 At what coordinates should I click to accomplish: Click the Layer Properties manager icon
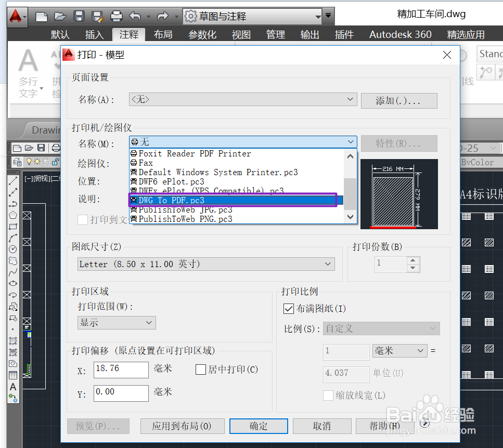(x=17, y=162)
